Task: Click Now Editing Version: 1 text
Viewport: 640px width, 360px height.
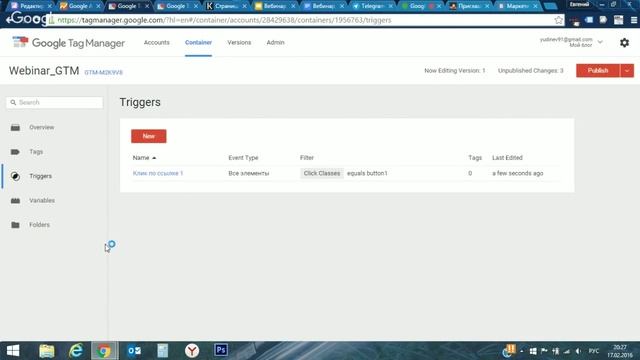Action: (455, 71)
